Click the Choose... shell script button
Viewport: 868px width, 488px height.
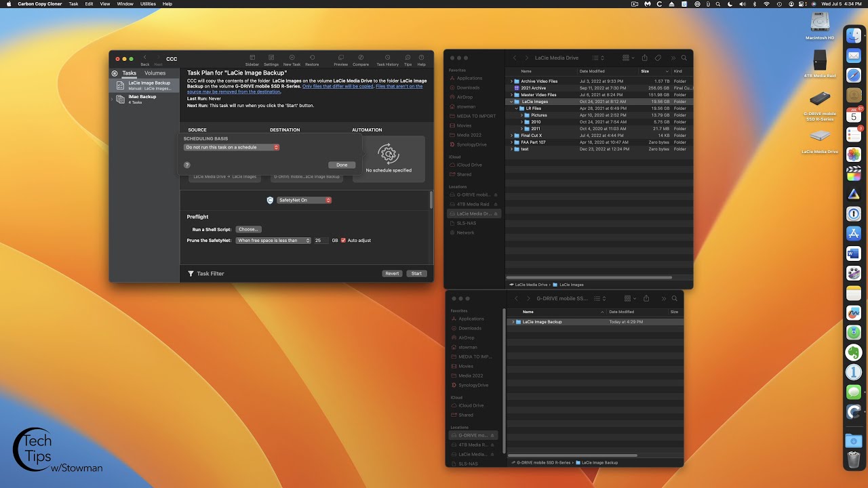[248, 230]
